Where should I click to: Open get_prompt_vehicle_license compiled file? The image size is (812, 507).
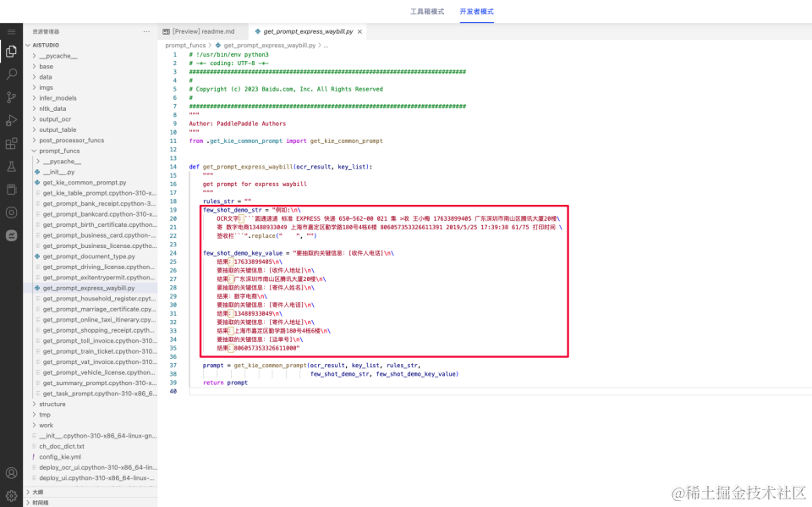(x=99, y=372)
